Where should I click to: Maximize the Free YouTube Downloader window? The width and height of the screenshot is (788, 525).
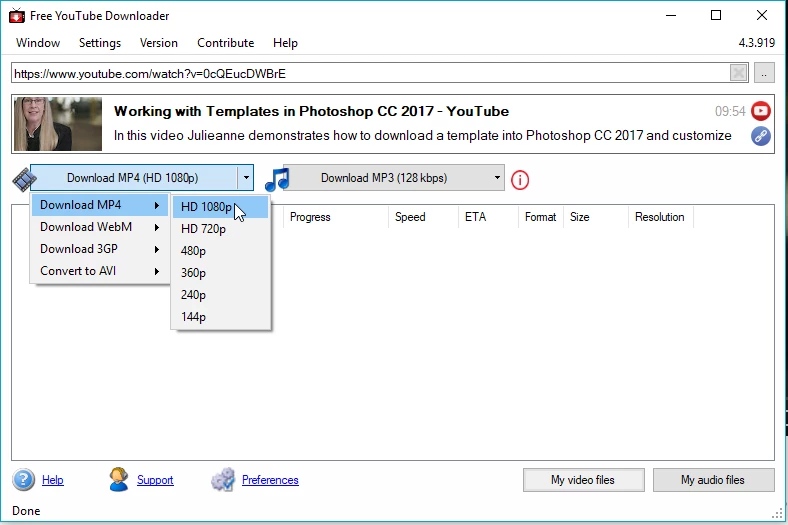716,16
